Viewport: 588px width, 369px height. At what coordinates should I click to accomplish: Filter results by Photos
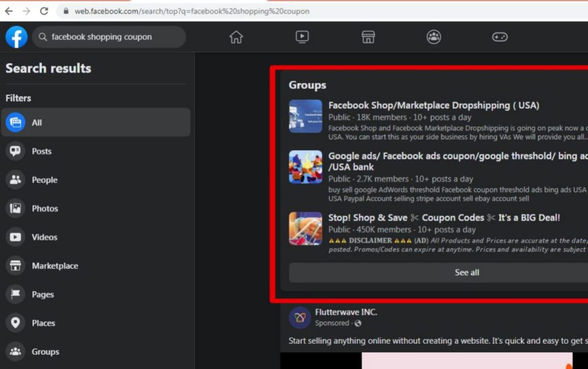96,208
